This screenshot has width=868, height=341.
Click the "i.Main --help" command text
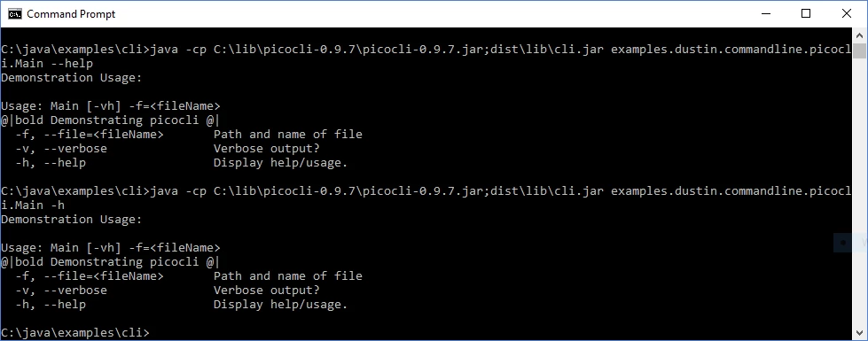point(47,64)
